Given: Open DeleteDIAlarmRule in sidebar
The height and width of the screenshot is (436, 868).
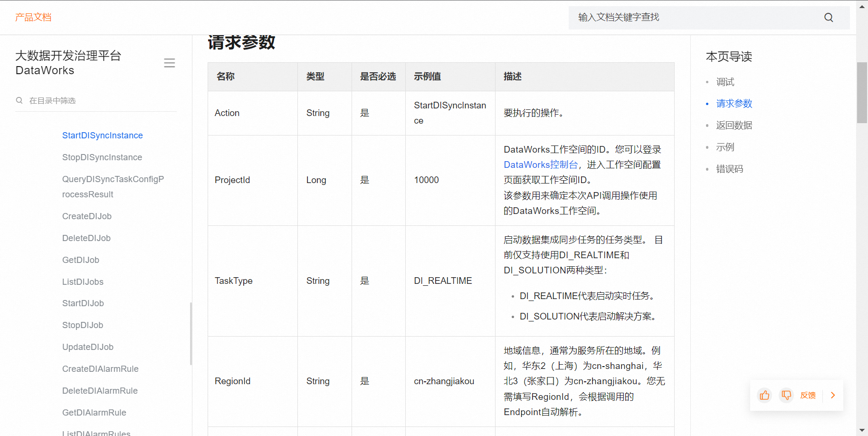Looking at the screenshot, I should point(100,391).
